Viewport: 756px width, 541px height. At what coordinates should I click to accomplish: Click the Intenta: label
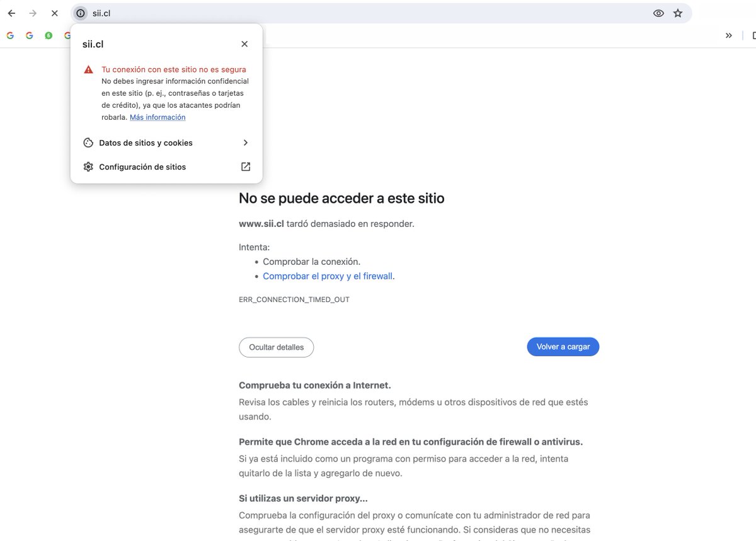click(255, 247)
